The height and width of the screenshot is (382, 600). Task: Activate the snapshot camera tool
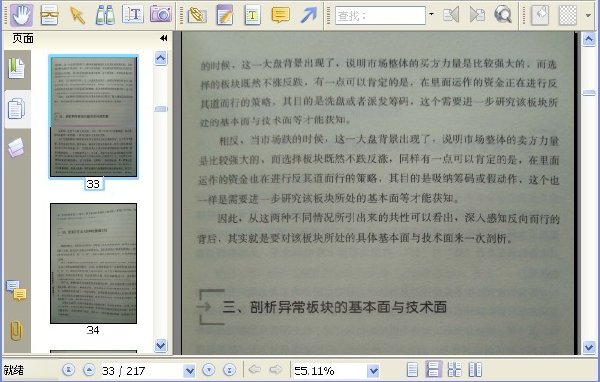(161, 15)
